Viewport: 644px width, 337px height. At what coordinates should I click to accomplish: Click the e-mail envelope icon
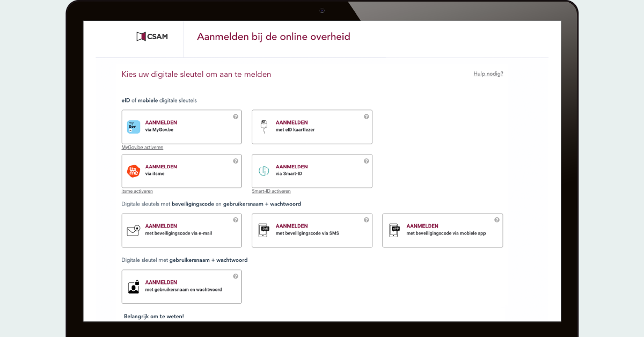pyautogui.click(x=133, y=230)
